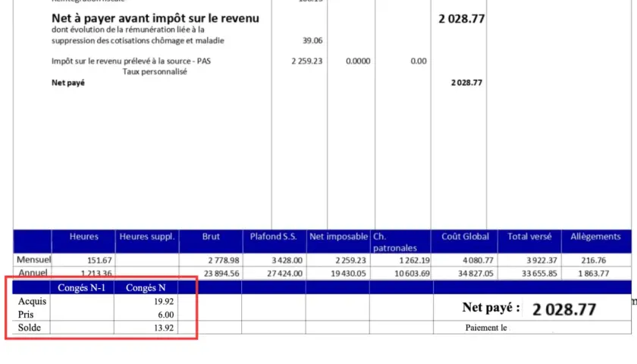
Task: Click 2 259.23 in the Mensuel Net imposable cell
Action: click(350, 260)
